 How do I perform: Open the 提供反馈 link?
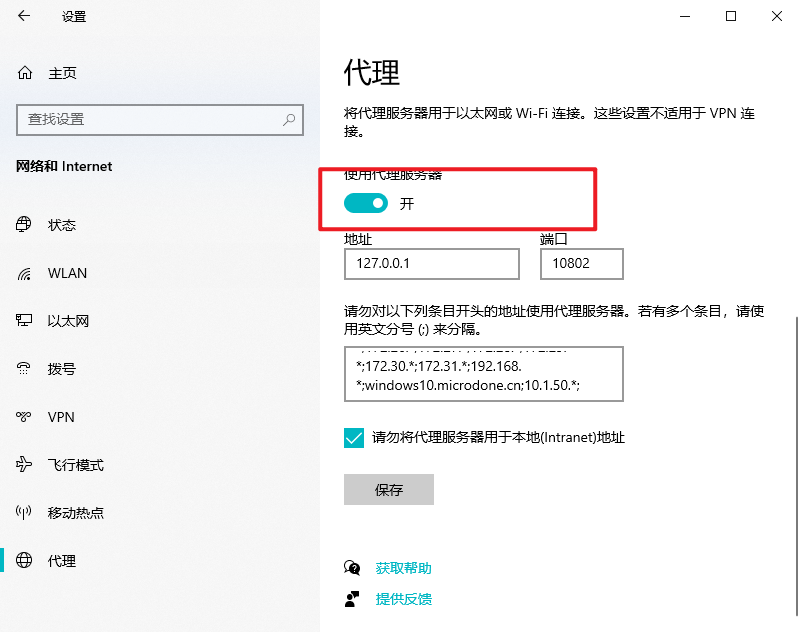coord(404,599)
